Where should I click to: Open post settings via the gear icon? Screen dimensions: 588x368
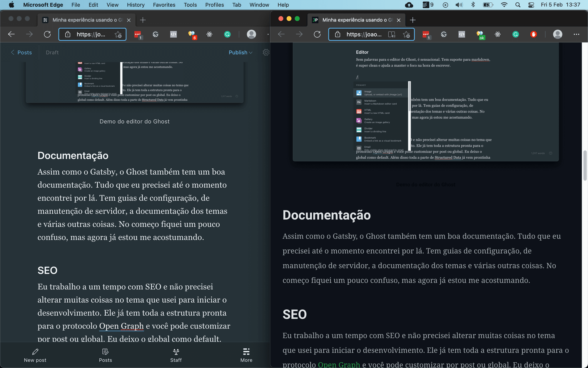point(266,52)
